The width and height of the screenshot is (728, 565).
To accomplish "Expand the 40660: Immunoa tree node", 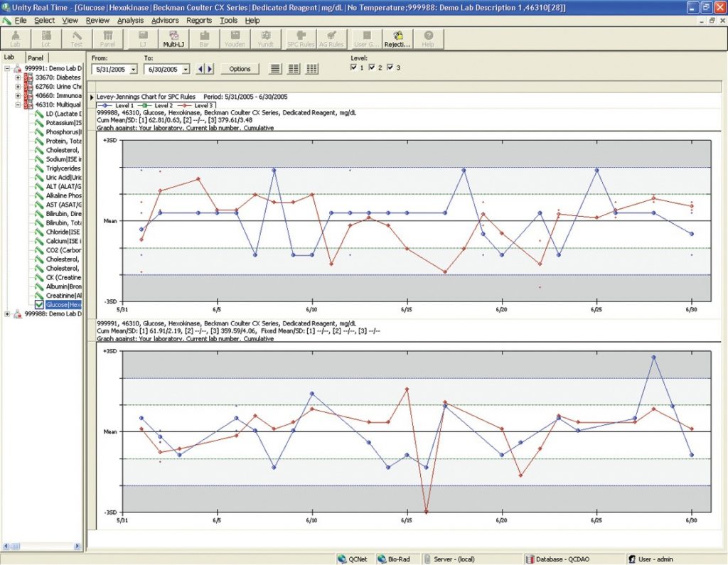I will [18, 96].
